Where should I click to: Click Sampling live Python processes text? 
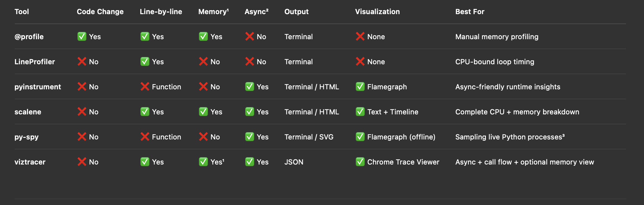coord(510,137)
